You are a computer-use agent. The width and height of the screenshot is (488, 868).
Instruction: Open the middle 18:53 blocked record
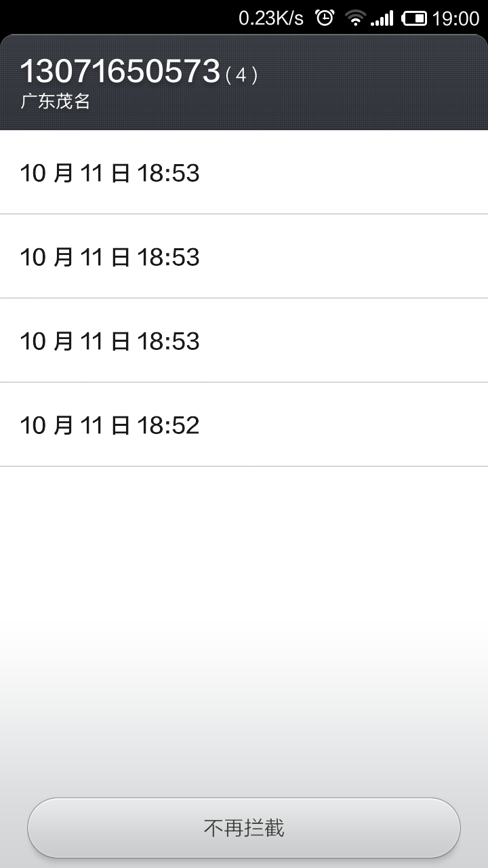click(244, 257)
